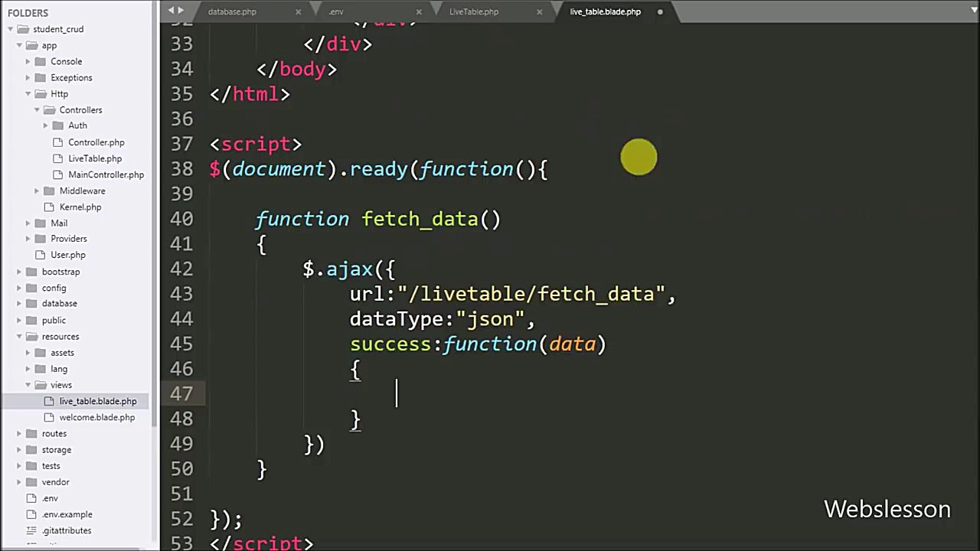Click the vendor folder icon
The height and width of the screenshot is (551, 980).
(x=31, y=482)
